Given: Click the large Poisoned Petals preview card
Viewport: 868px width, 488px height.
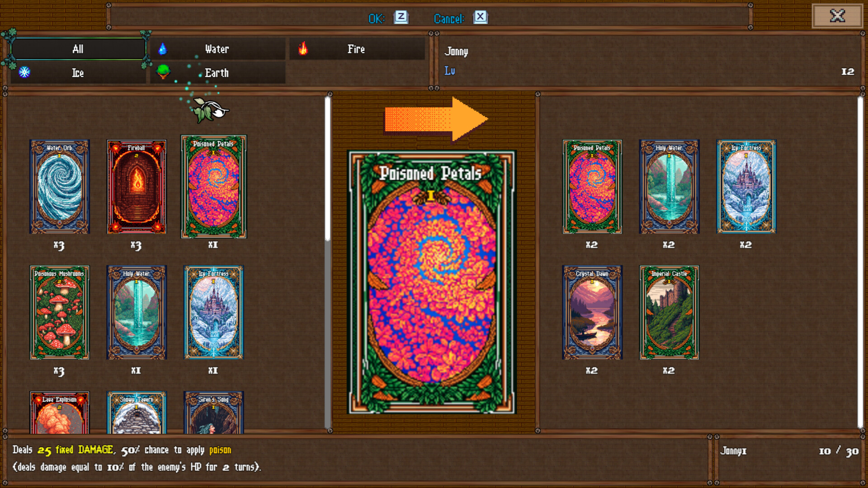Looking at the screenshot, I should (x=432, y=282).
